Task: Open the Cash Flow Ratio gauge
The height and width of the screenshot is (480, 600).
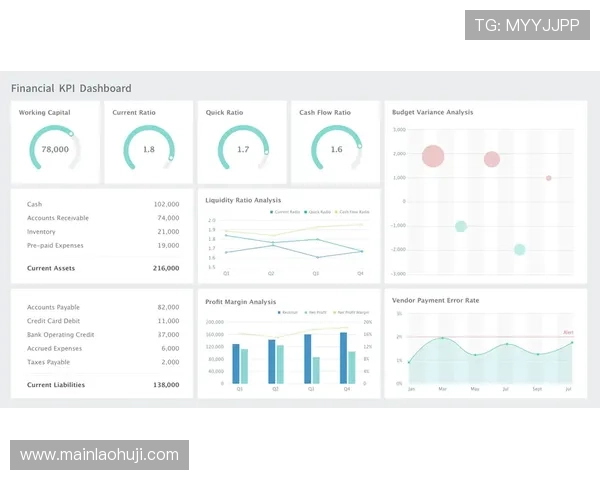Action: (x=336, y=149)
